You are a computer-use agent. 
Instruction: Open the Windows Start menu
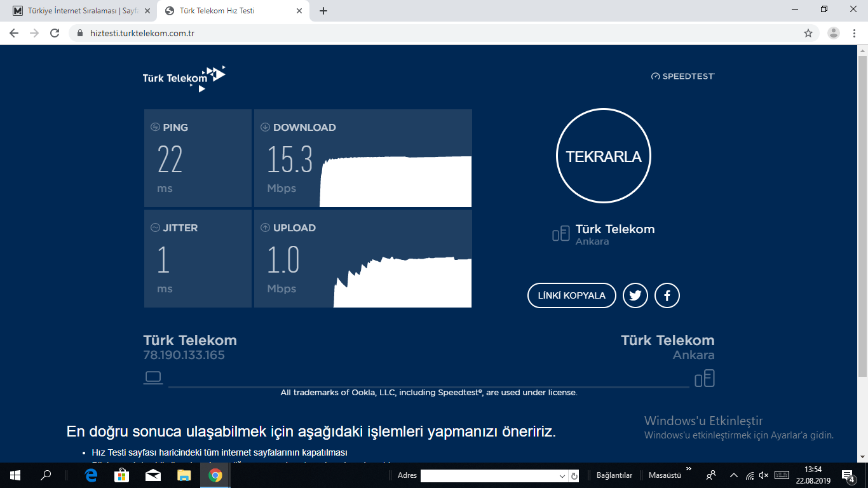(15, 475)
